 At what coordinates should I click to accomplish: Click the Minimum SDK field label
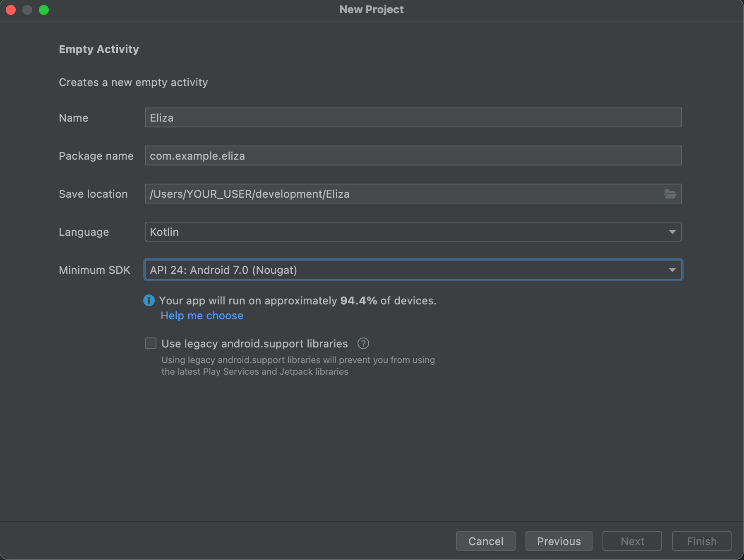point(94,270)
